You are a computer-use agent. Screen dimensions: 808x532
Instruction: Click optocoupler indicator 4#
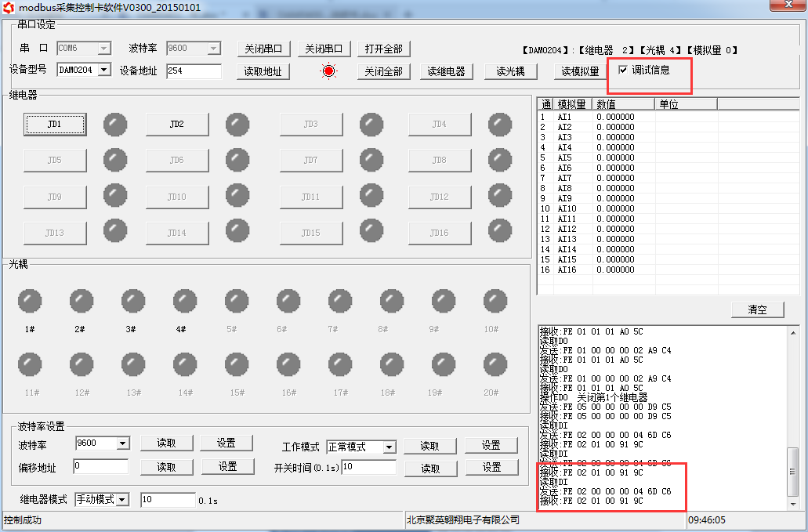click(185, 301)
